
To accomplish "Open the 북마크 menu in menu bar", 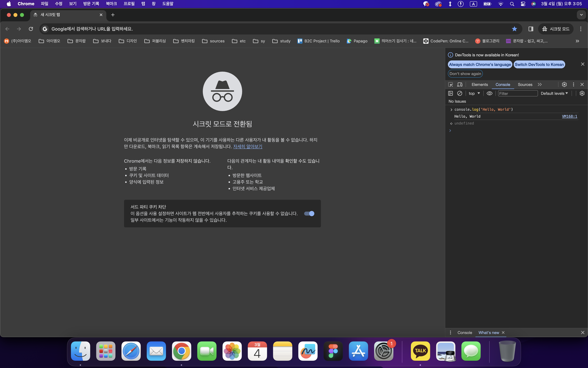I will click(111, 4).
